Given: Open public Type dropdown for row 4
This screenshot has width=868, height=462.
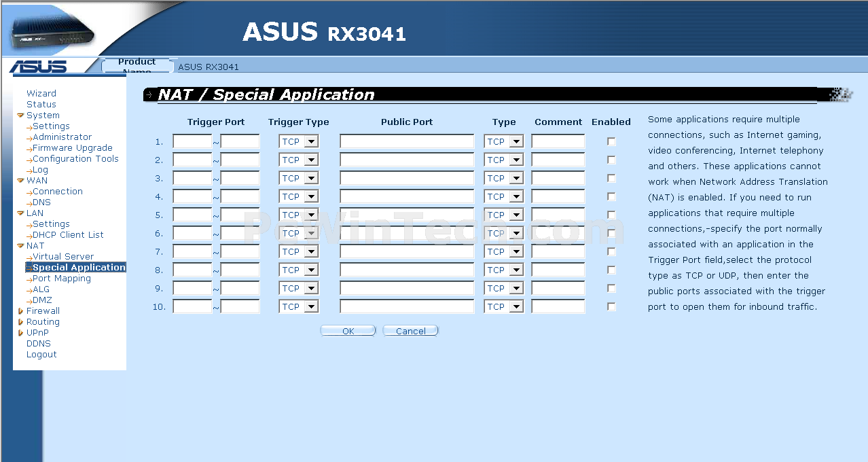Looking at the screenshot, I should click(504, 197).
